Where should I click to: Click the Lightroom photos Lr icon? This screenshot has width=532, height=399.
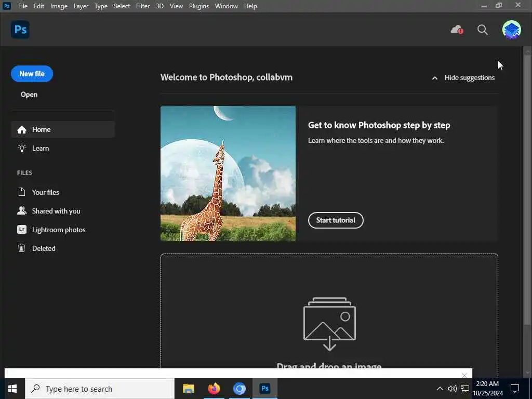coord(22,229)
